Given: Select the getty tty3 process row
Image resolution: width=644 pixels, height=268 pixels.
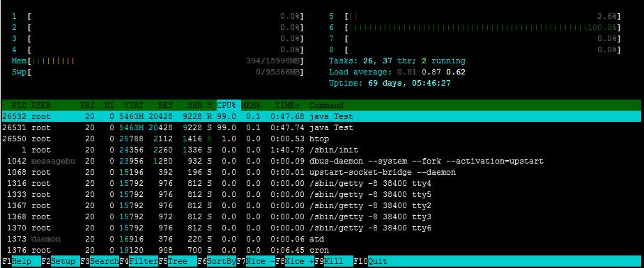Looking at the screenshot, I should click(x=321, y=216).
